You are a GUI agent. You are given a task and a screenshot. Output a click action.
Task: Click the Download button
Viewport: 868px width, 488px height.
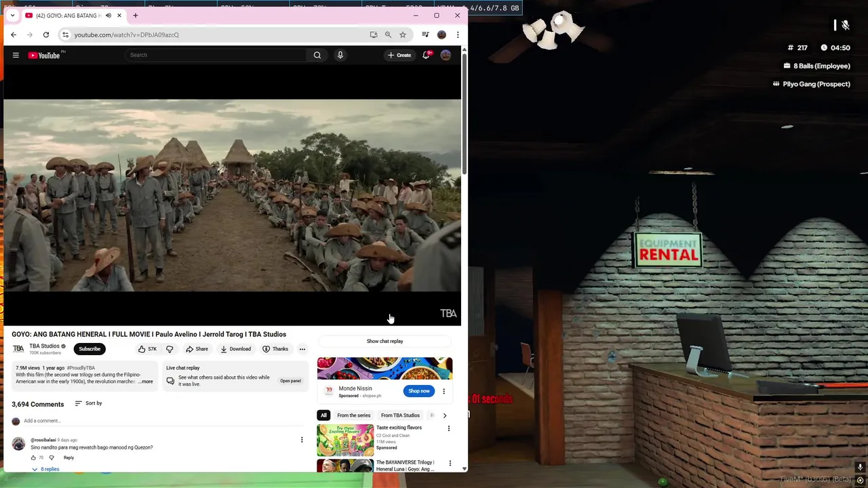click(236, 349)
